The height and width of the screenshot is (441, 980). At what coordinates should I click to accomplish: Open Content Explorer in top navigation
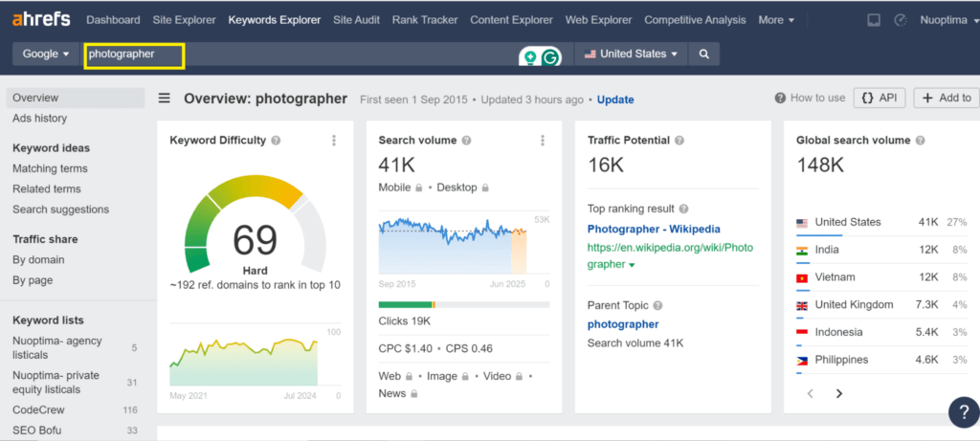point(511,20)
